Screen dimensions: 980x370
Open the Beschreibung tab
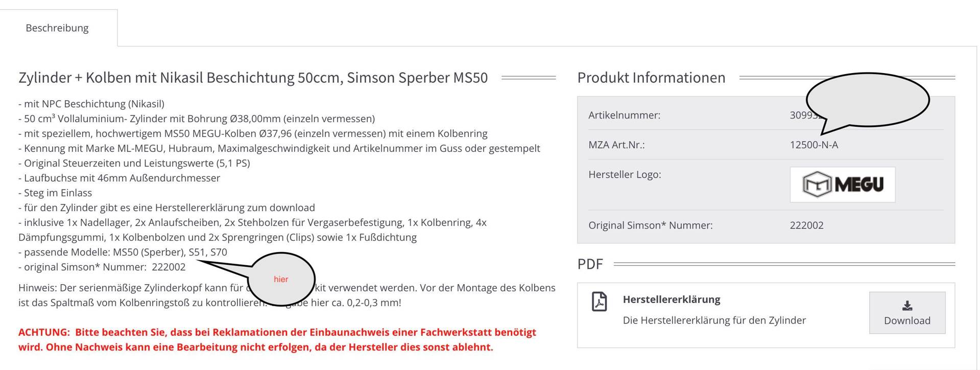[57, 28]
